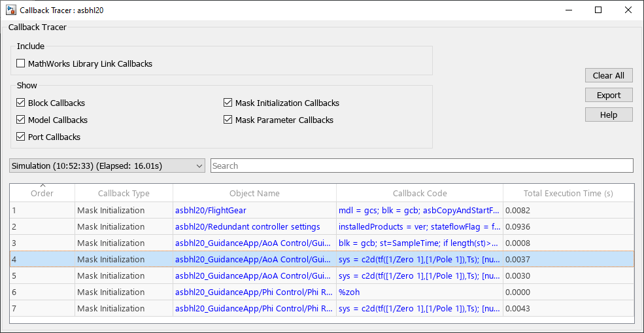Viewport: 644px width, 333px height.
Task: Toggle the Model Callbacks checkbox
Action: click(21, 120)
